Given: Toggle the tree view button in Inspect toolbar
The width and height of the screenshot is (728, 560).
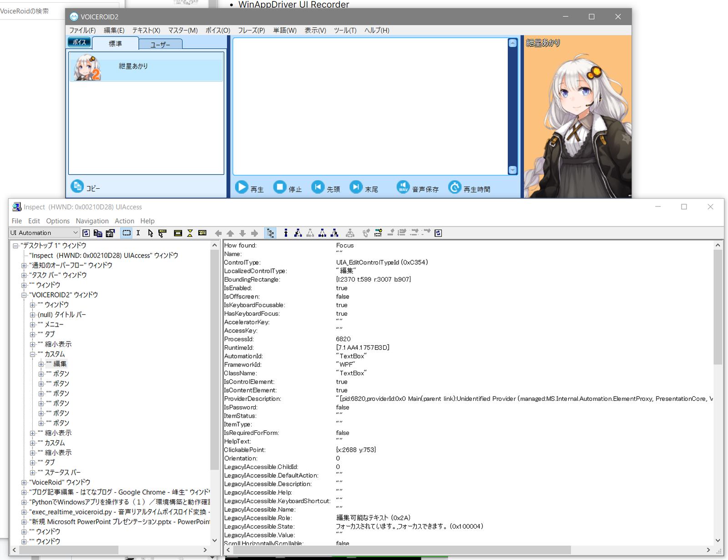Looking at the screenshot, I should pyautogui.click(x=271, y=233).
